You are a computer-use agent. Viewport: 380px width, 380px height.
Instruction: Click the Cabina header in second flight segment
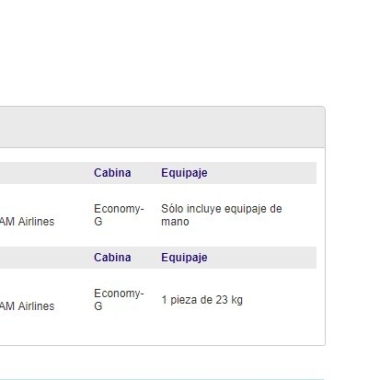pyautogui.click(x=112, y=257)
